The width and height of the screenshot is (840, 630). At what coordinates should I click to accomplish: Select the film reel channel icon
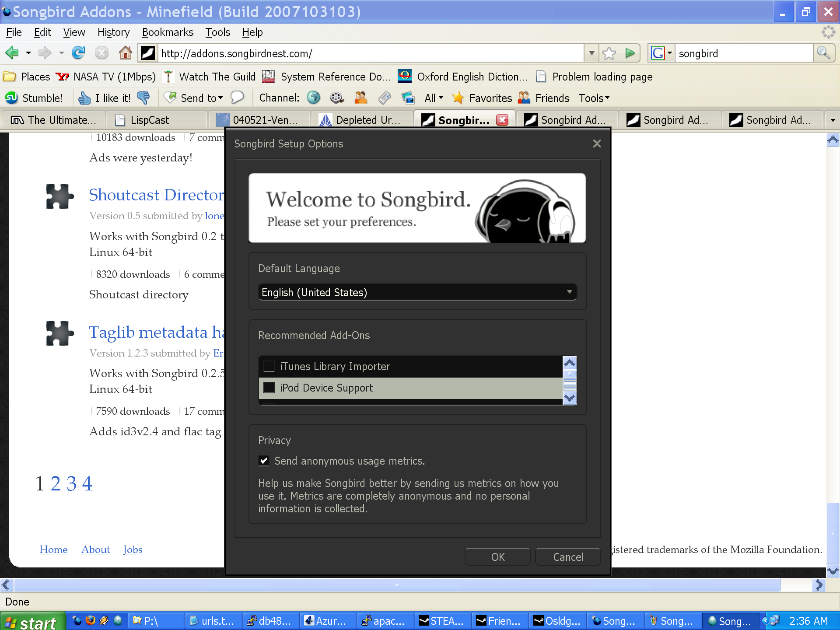(x=337, y=98)
